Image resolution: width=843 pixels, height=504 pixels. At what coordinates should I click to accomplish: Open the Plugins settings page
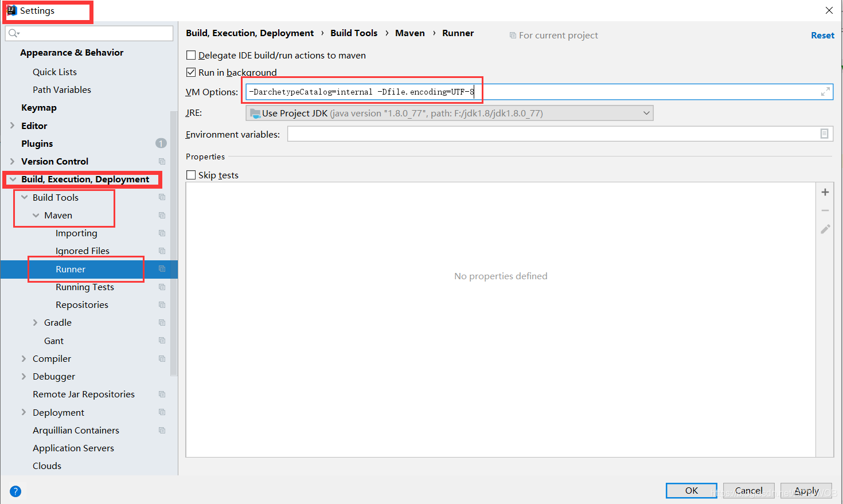[37, 143]
